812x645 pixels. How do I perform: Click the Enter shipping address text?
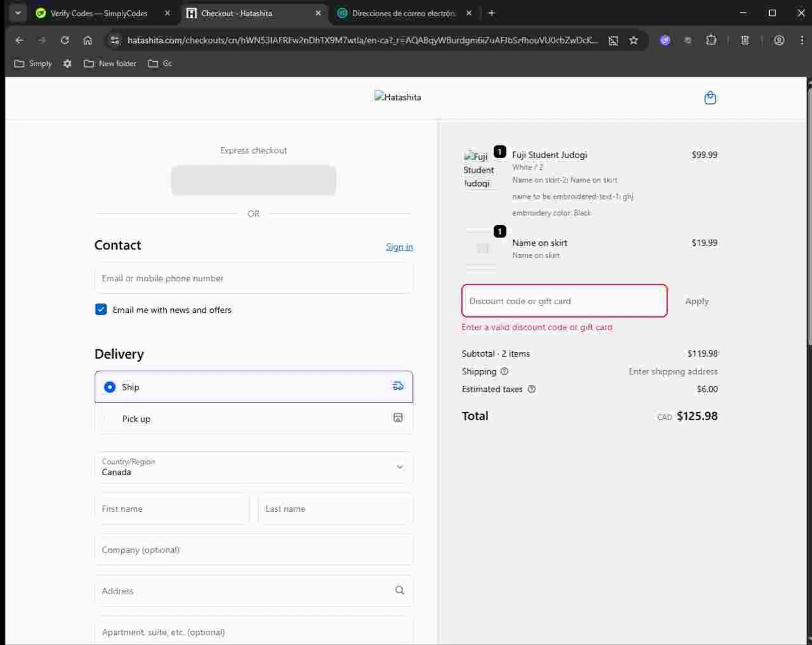[673, 371]
